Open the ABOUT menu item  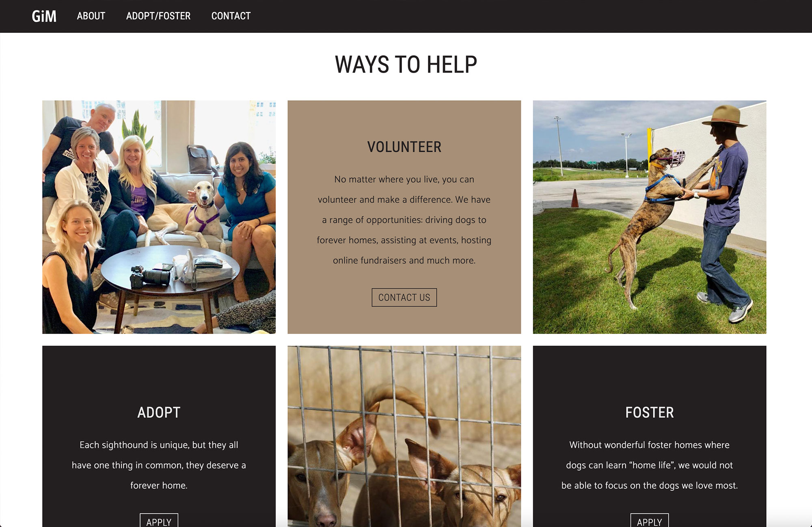[x=91, y=16]
